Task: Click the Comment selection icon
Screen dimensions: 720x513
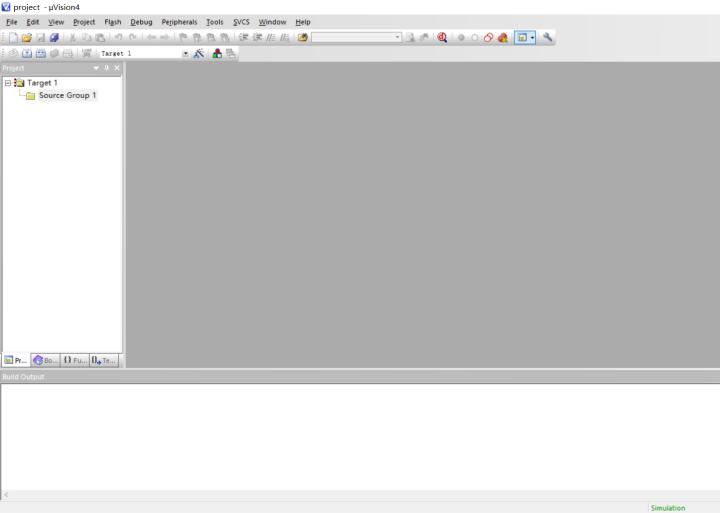Action: pyautogui.click(x=271, y=38)
